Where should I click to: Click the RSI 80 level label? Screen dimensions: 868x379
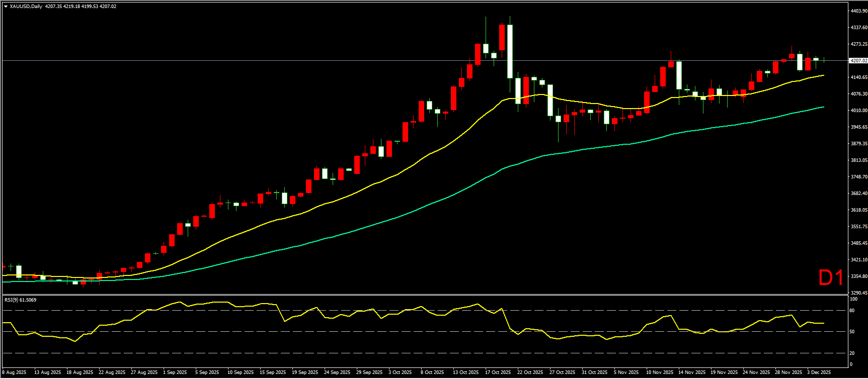(852, 311)
